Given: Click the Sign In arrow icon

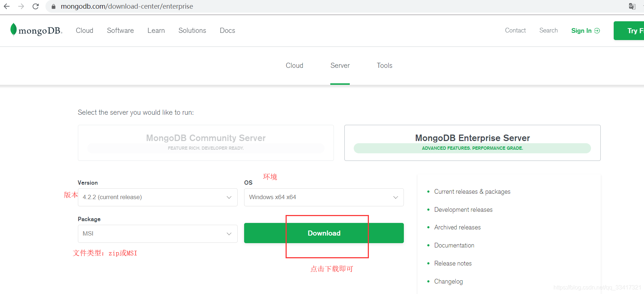Looking at the screenshot, I should click(x=597, y=31).
